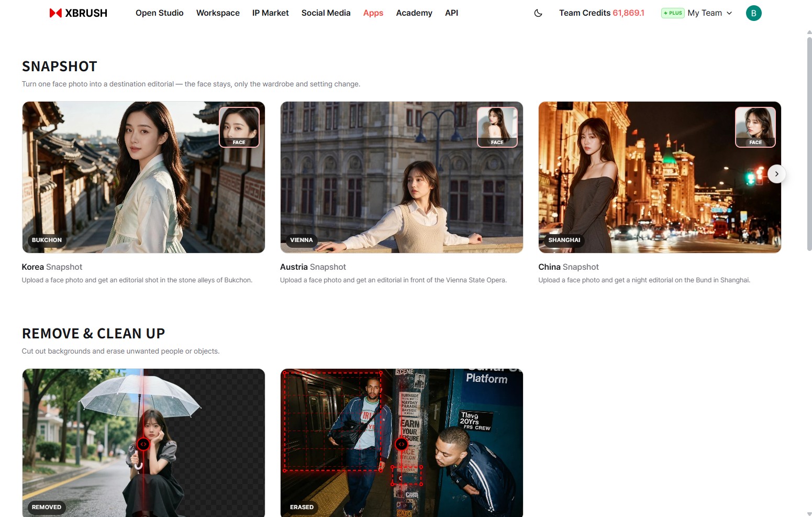
Task: Toggle dark mode moon icon
Action: (538, 13)
